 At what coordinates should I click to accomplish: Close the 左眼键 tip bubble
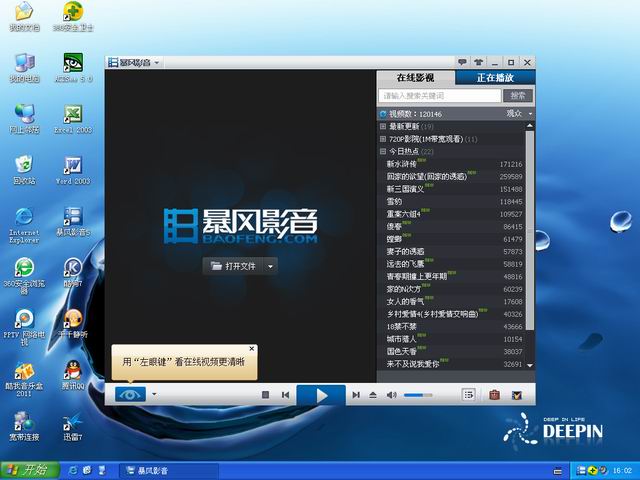coord(252,349)
